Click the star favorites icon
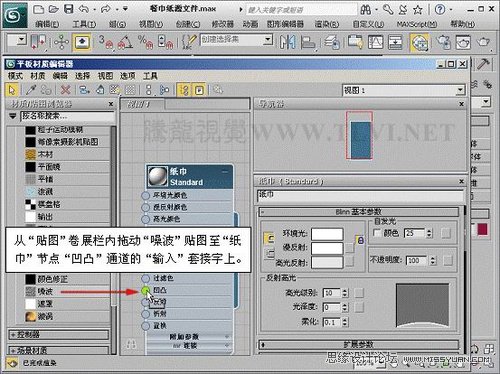500x374 pixels. 418,9
